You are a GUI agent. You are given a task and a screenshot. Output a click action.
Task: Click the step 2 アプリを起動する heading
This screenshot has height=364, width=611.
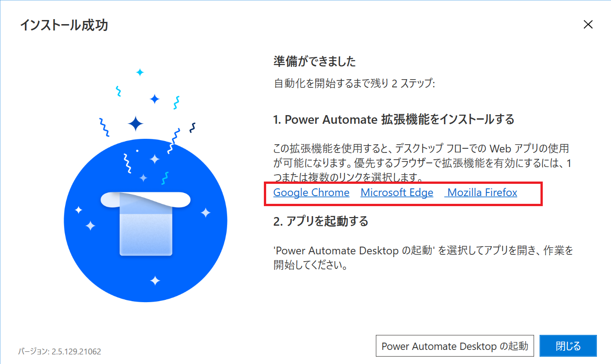tap(321, 222)
